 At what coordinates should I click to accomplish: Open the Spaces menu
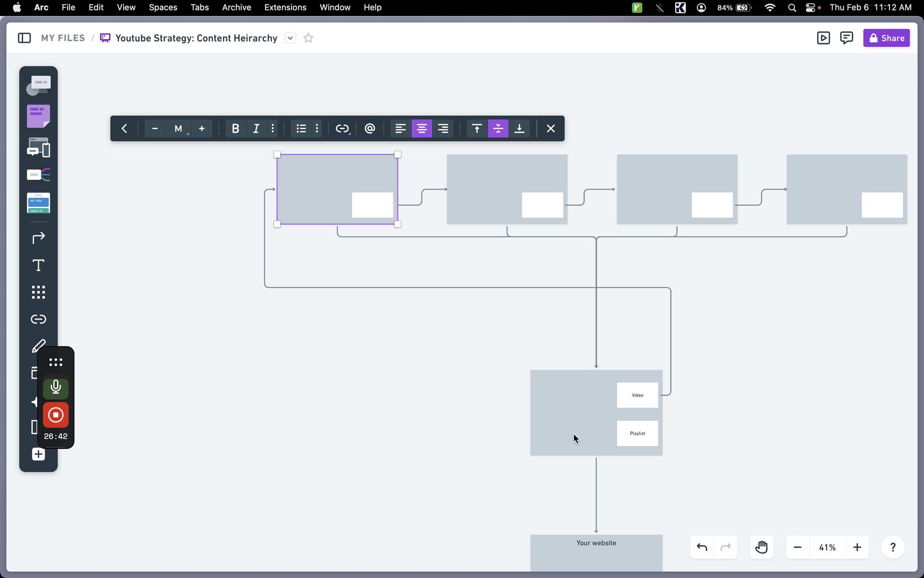point(163,8)
